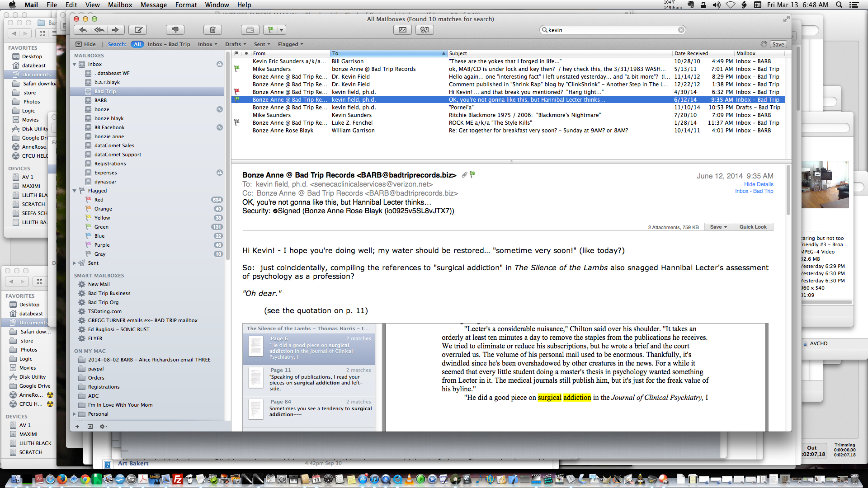Screen dimensions: 868x488
Task: Select the Red flagged mailbox
Action: click(99, 200)
